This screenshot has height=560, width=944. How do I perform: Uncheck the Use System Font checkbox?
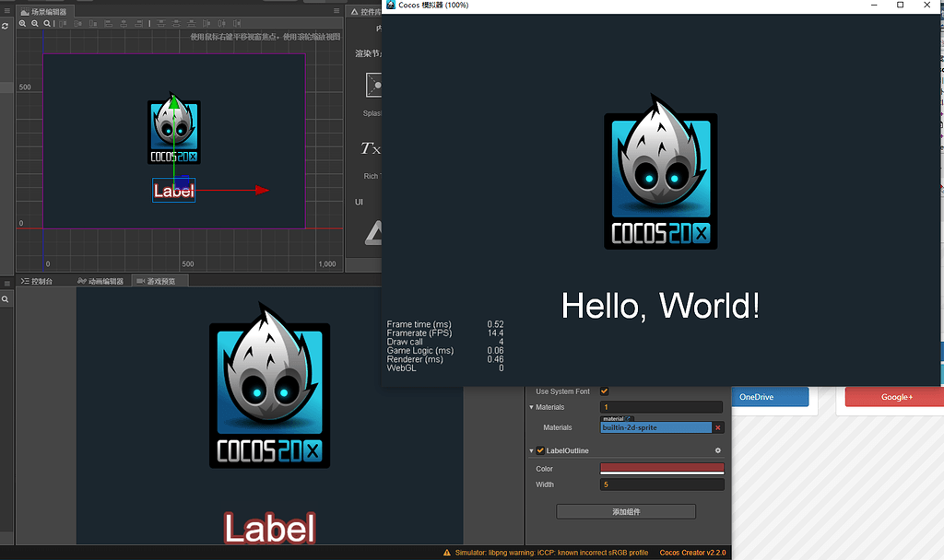pyautogui.click(x=605, y=391)
